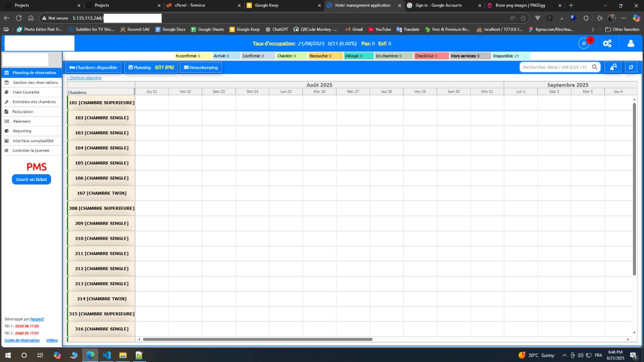Open the user profile icon

click(630, 43)
